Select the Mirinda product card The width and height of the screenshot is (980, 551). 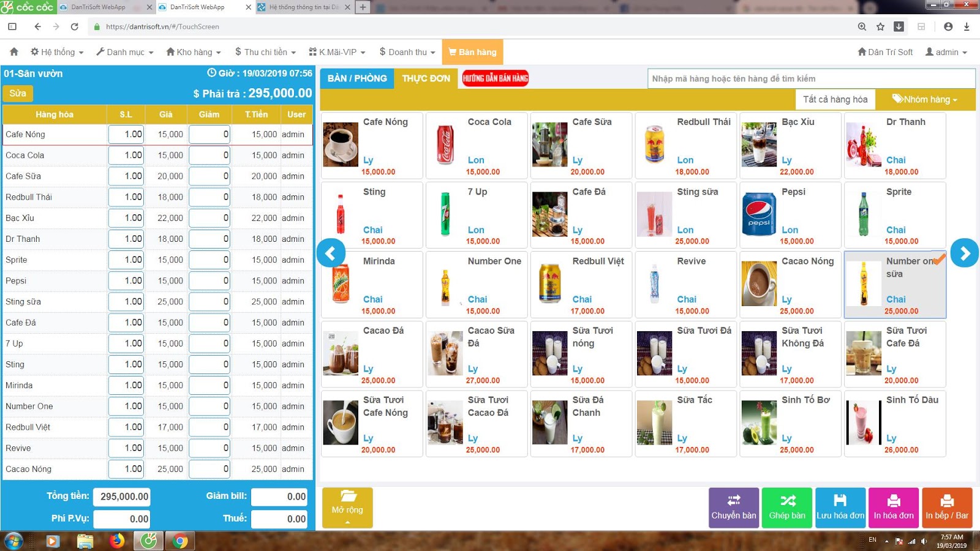click(372, 285)
